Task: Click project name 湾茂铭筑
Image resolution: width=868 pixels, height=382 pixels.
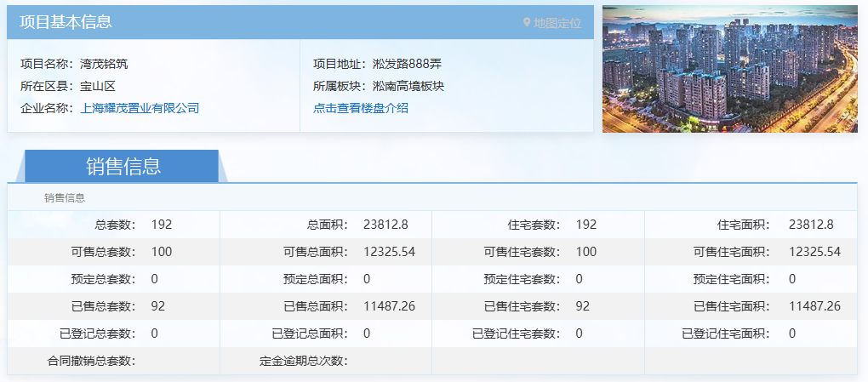Action: [x=104, y=64]
